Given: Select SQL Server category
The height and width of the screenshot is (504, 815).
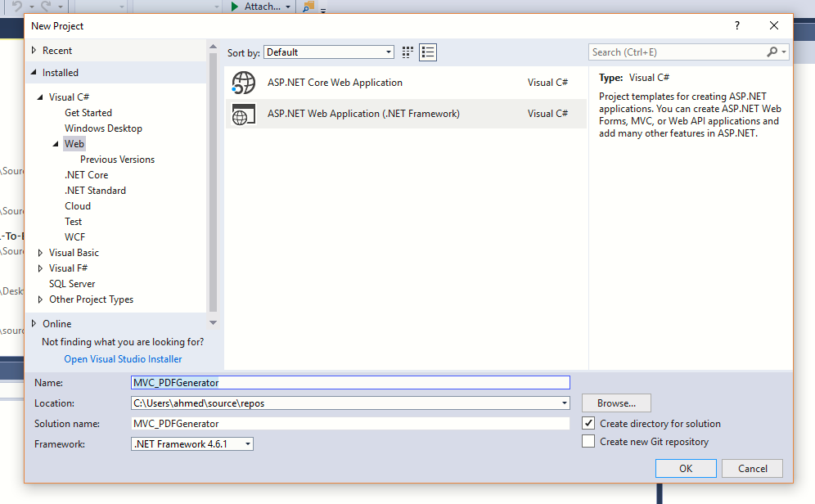Looking at the screenshot, I should point(72,284).
